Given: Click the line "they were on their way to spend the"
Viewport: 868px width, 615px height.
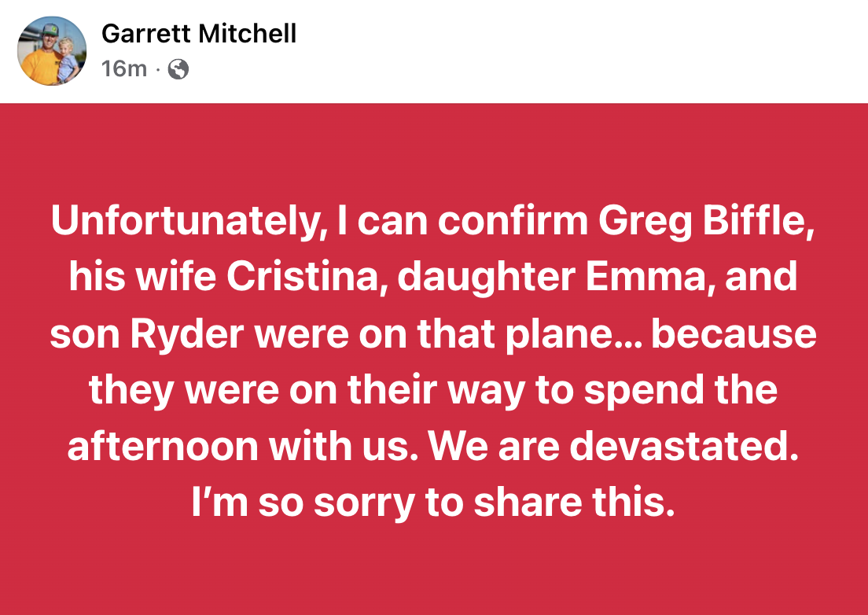Looking at the screenshot, I should click(433, 391).
